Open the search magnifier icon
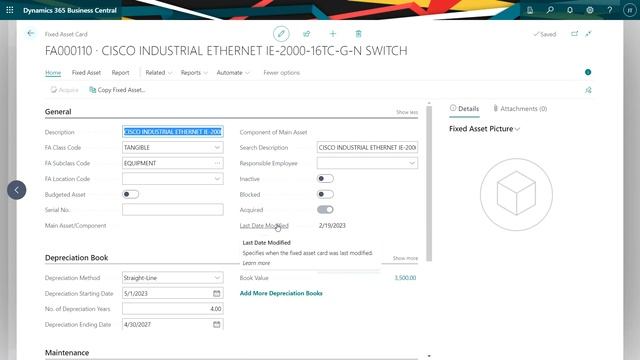 click(550, 10)
